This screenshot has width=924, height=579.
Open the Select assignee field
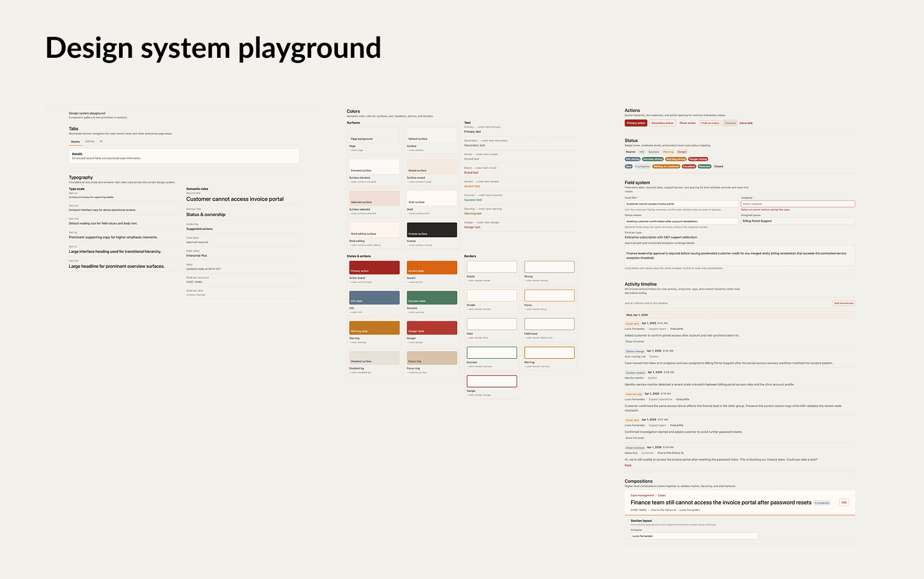tap(798, 204)
